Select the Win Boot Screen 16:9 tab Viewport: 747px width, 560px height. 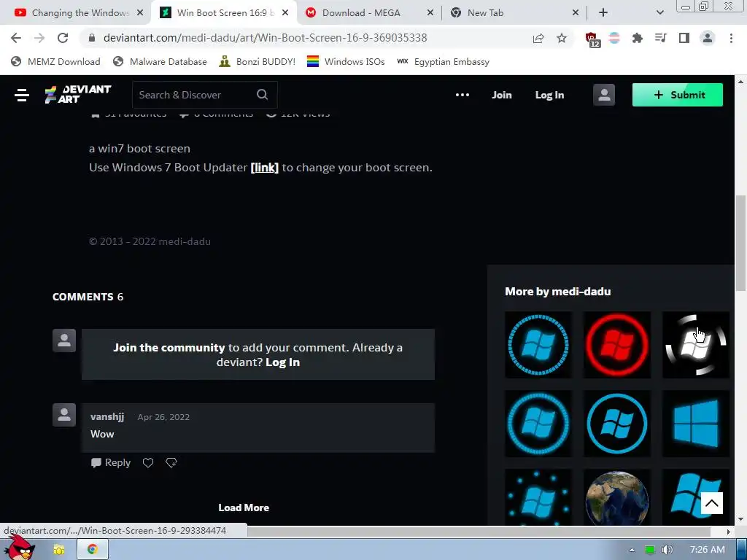tap(224, 13)
